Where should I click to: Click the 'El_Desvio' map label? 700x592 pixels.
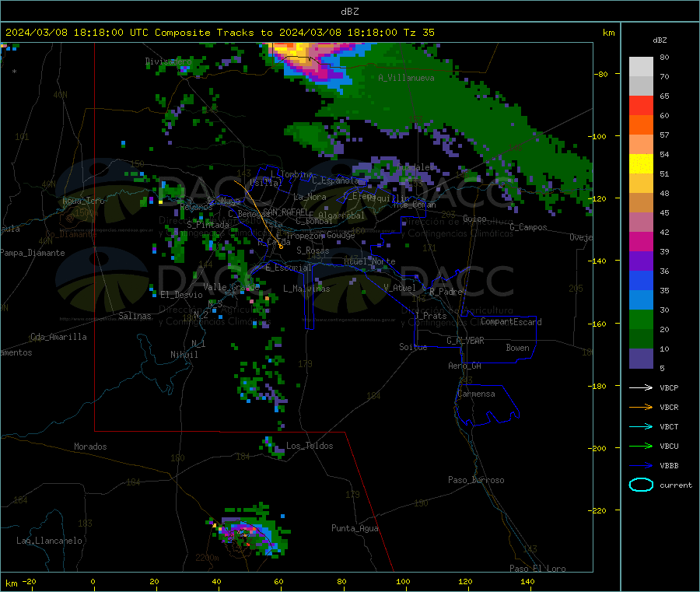pyautogui.click(x=181, y=295)
